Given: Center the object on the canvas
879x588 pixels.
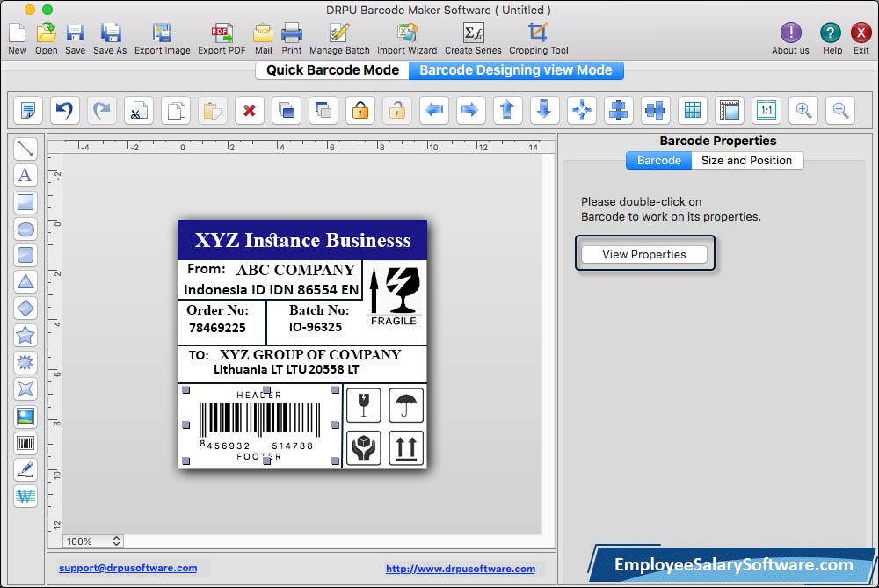Looking at the screenshot, I should coord(581,110).
